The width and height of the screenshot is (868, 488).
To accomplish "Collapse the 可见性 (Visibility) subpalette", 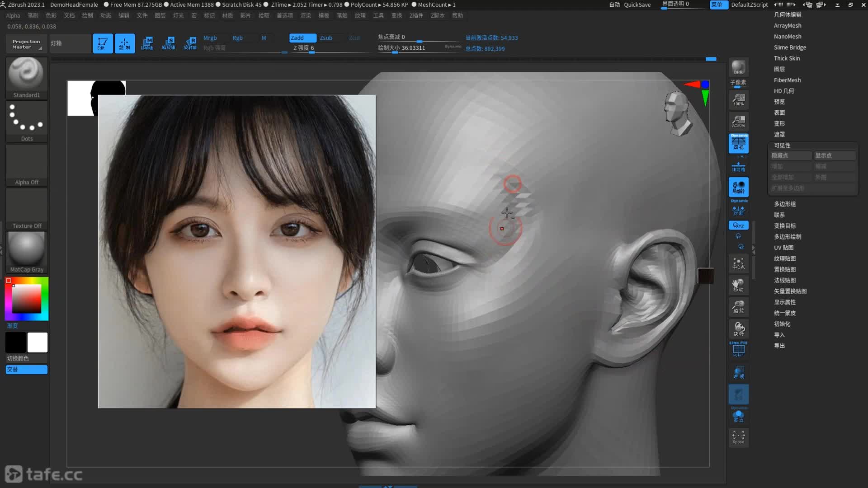I will click(782, 145).
